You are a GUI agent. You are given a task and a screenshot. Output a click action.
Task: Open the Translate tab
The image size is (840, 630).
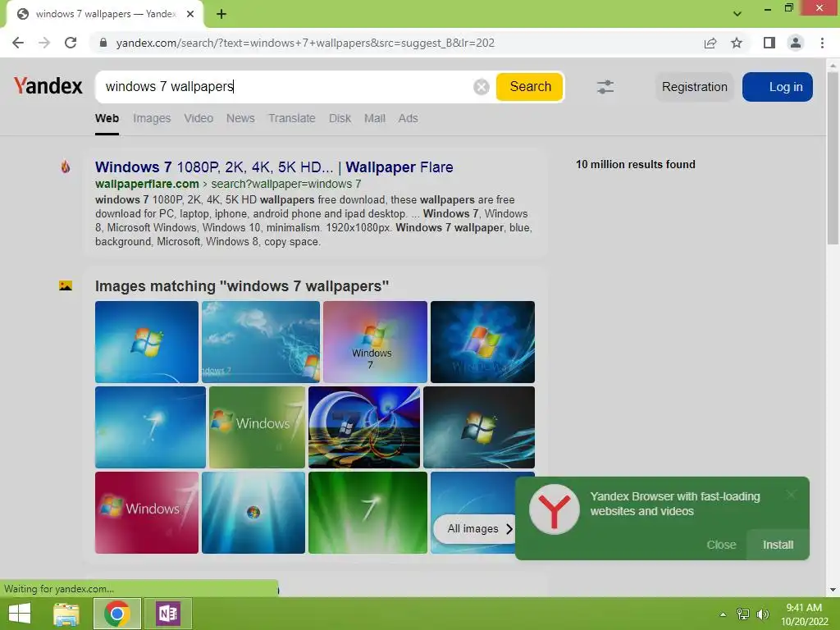pos(291,118)
